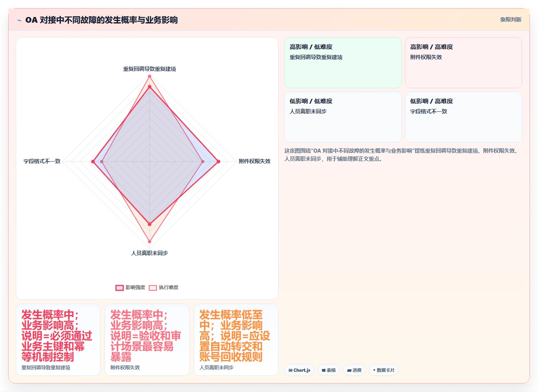Viewport: 538px width, 392px height.
Task: Click the 低影响 / 低难度 quadrant heading
Action: (311, 101)
